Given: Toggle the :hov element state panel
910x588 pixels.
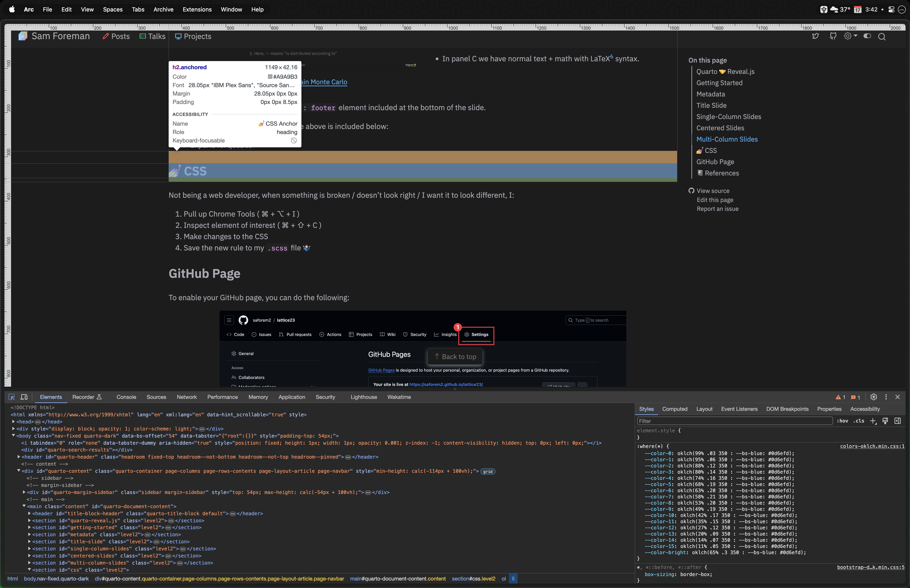Looking at the screenshot, I should 843,421.
